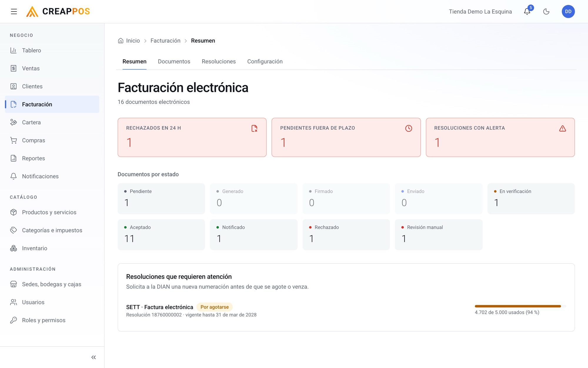This screenshot has width=588, height=368.
Task: Switch to the Documentos tab
Action: point(174,62)
